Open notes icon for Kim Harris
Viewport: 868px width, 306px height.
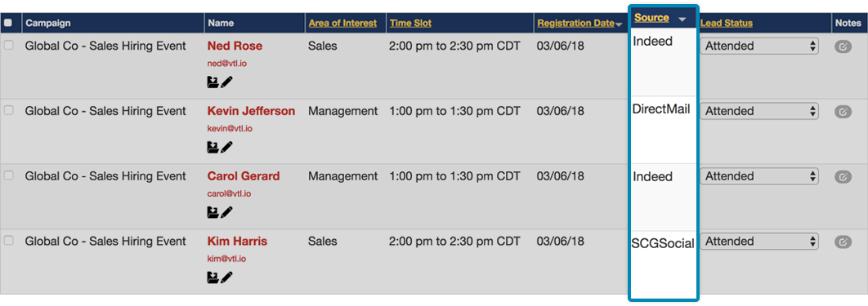[x=843, y=242]
